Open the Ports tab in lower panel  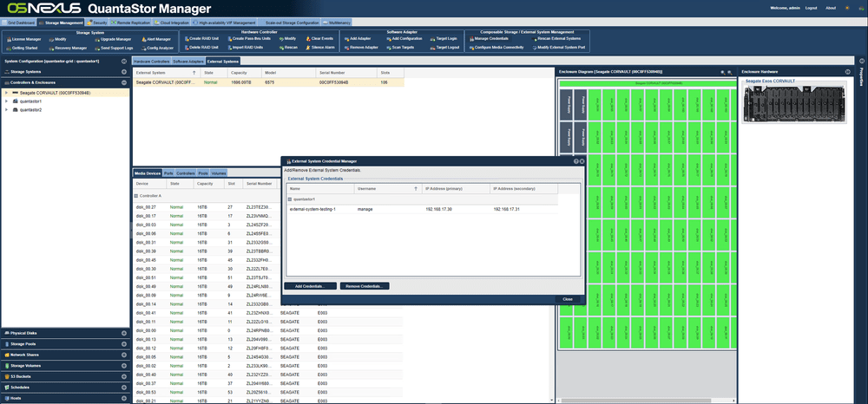pos(168,173)
